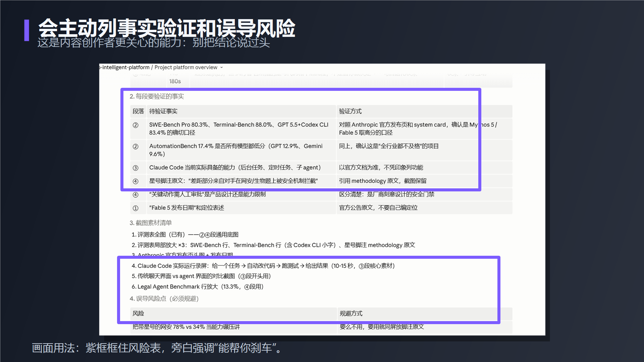
Task: Click 'Claude Code 当前实际具备的能力' cell
Action: [x=241, y=168]
